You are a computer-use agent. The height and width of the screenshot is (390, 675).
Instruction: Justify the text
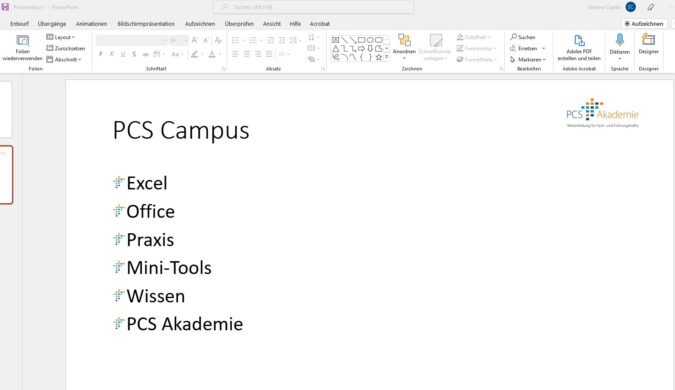point(269,54)
